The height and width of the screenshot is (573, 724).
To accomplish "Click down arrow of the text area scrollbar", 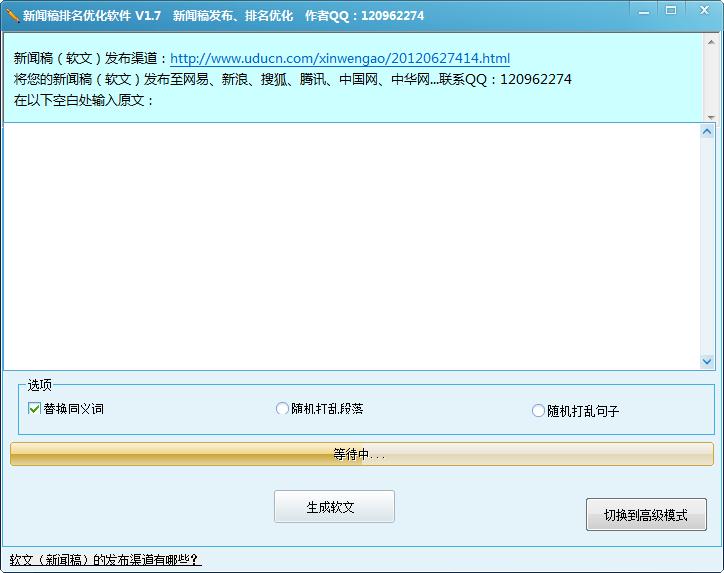I will pos(706,361).
